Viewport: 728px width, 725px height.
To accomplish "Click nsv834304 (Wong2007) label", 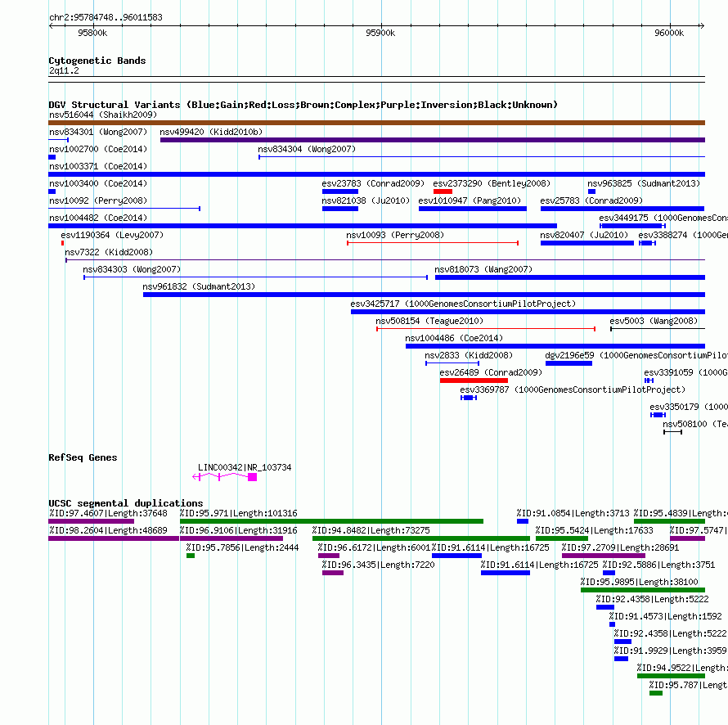I will pyautogui.click(x=307, y=149).
